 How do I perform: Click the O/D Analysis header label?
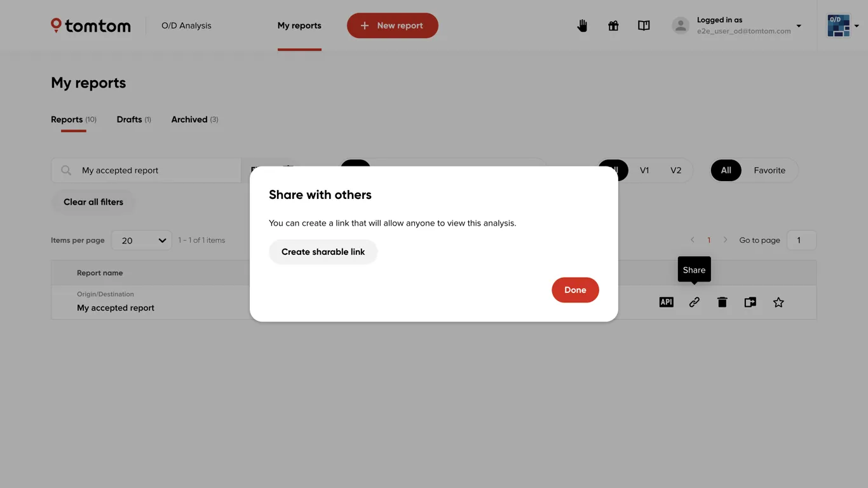click(186, 25)
